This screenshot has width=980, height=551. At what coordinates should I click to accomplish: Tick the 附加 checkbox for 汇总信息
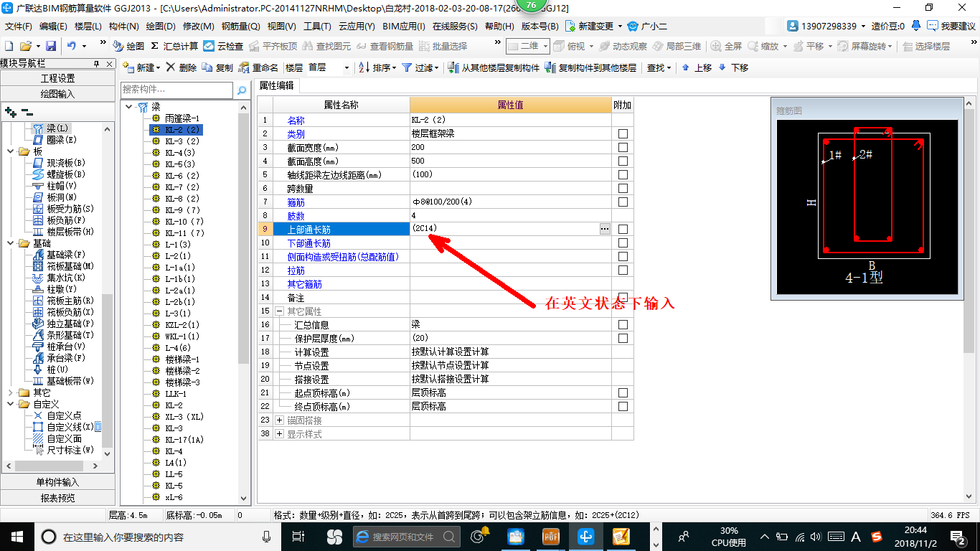coord(623,325)
